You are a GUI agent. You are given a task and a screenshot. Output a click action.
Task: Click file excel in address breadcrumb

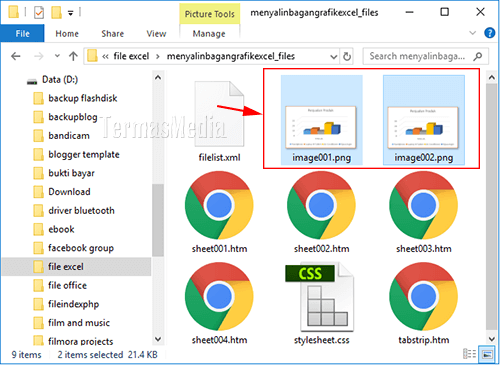[131, 56]
